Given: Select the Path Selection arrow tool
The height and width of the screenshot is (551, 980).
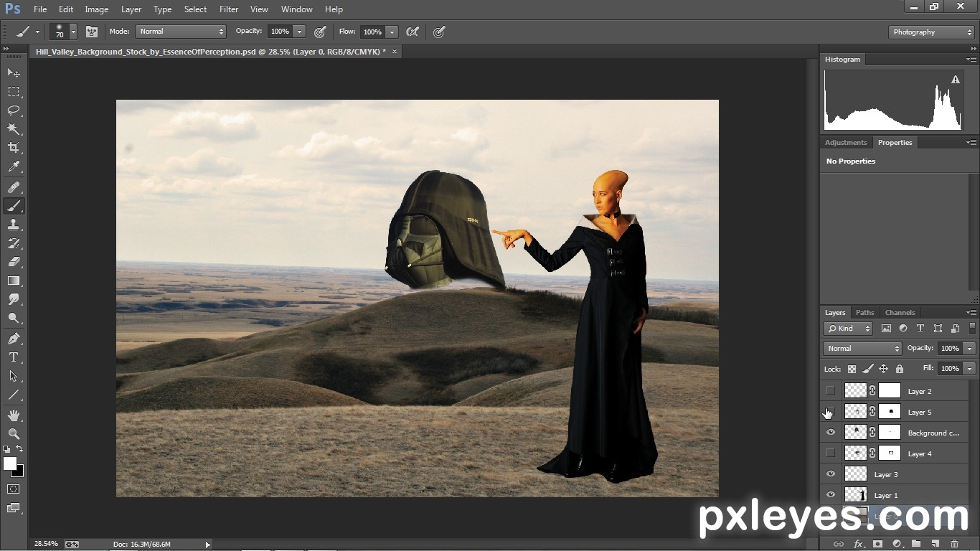Looking at the screenshot, I should tap(14, 376).
